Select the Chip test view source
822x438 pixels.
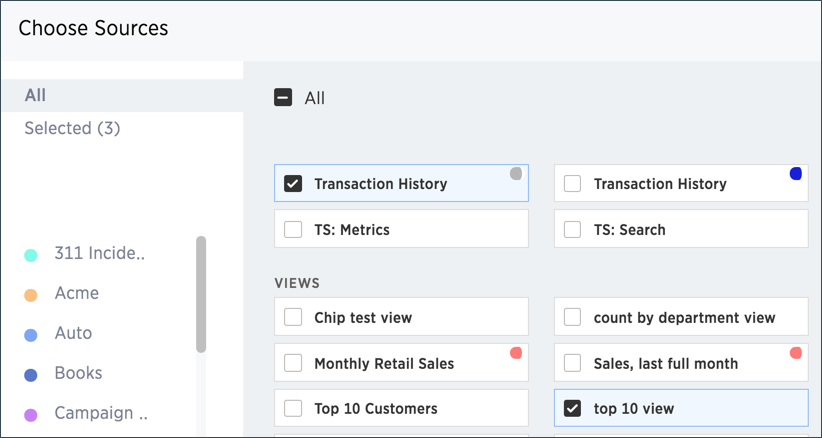(293, 318)
